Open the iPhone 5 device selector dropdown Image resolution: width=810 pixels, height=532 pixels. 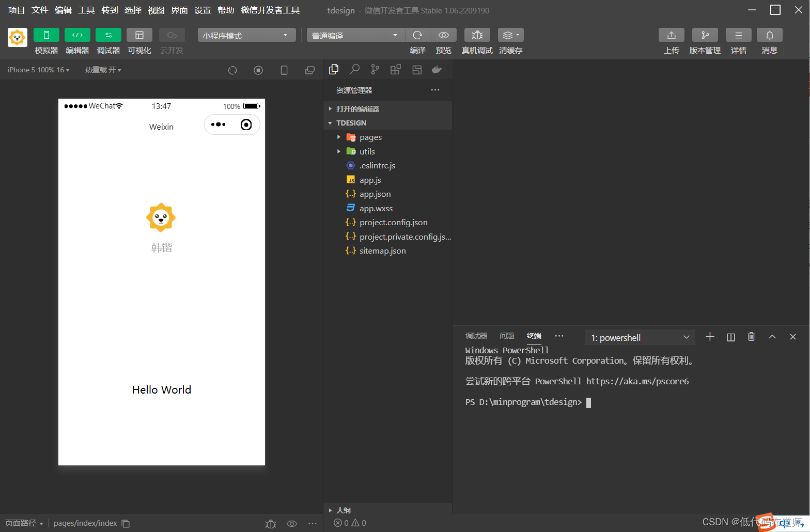click(x=39, y=70)
